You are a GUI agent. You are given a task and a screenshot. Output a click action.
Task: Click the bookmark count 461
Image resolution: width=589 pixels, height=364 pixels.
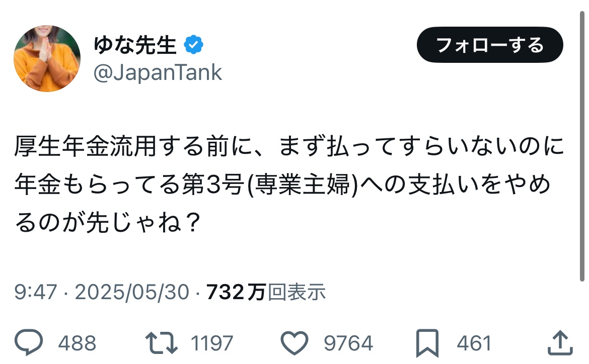[474, 344]
